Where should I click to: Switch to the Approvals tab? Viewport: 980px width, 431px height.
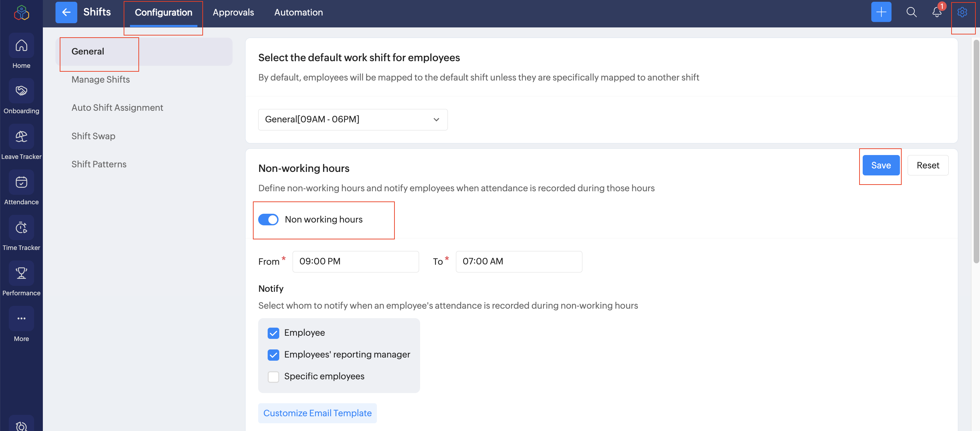pyautogui.click(x=233, y=13)
